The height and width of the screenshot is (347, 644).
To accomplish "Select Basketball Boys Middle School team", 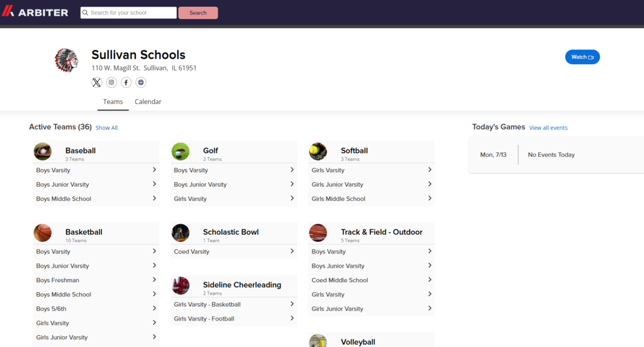I will (96, 294).
